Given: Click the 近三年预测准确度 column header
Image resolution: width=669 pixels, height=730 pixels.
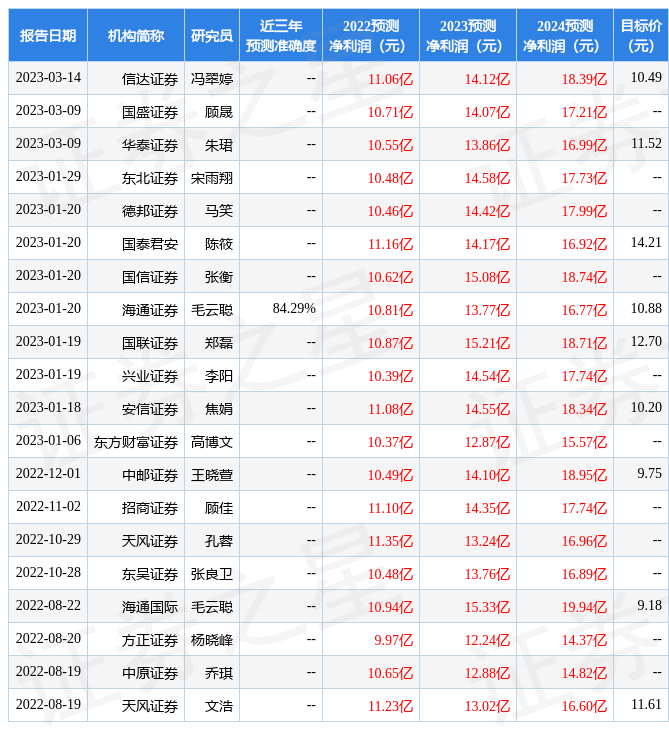Looking at the screenshot, I should 281,35.
